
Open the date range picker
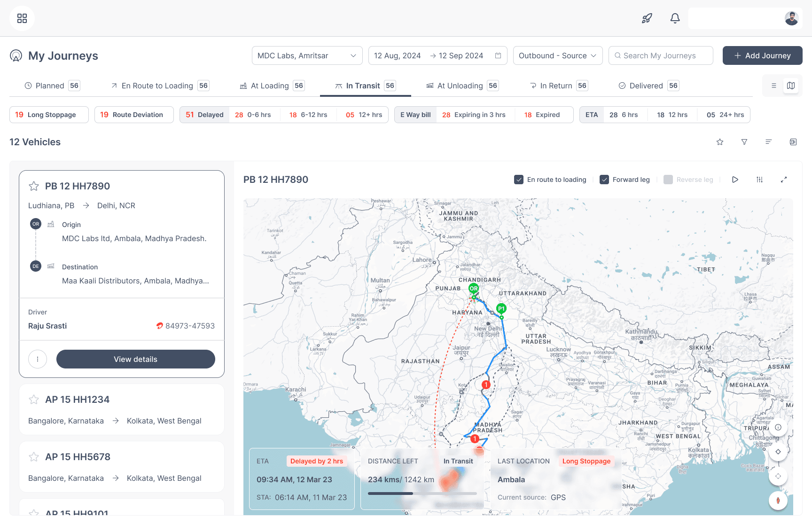click(x=438, y=55)
